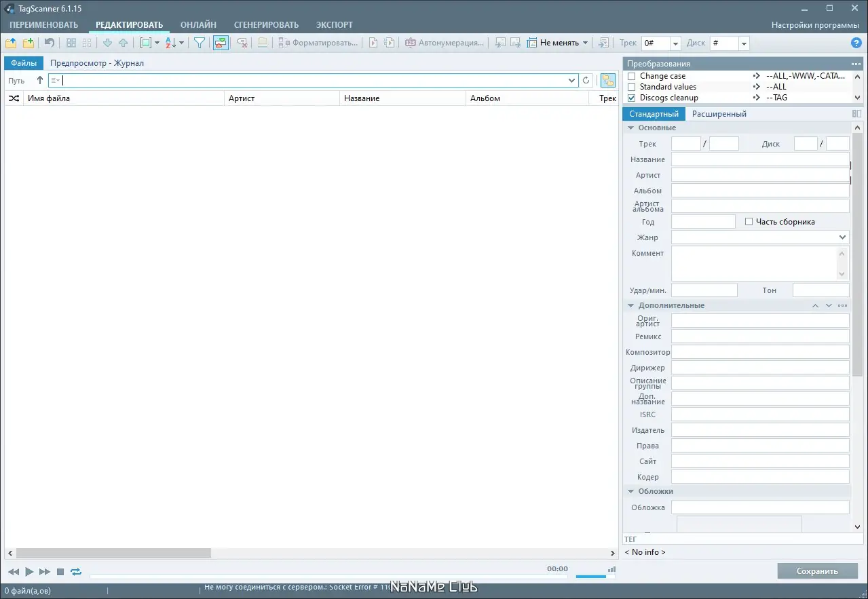The height and width of the screenshot is (599, 868).
Task: Enable the Change case transformation
Action: click(x=630, y=75)
